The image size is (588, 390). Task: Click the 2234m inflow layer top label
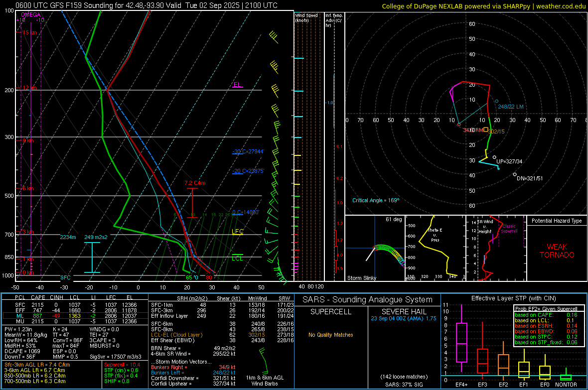pyautogui.click(x=68, y=237)
